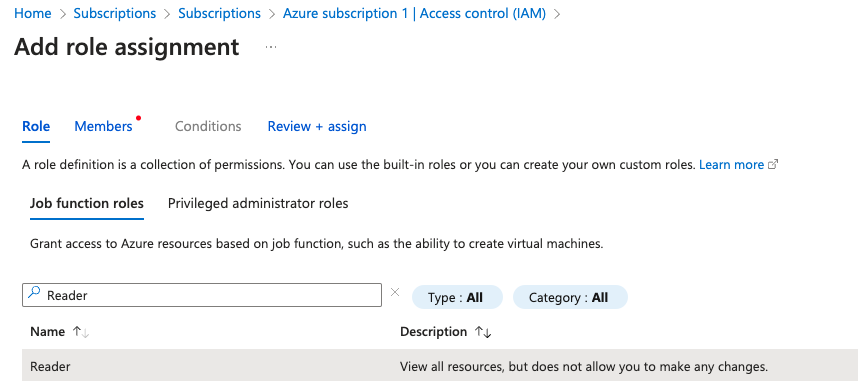
Task: Select the Reader role row
Action: (x=440, y=366)
